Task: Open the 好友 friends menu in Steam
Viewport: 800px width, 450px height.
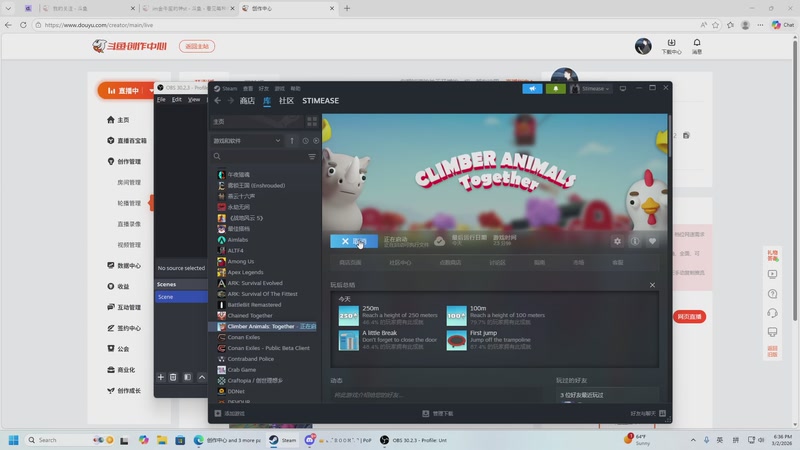Action: pyautogui.click(x=264, y=88)
